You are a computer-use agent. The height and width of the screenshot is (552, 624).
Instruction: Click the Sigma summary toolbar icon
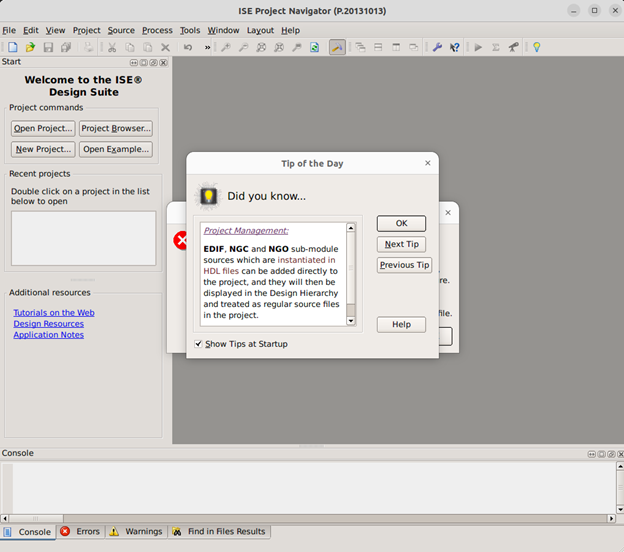(x=496, y=47)
